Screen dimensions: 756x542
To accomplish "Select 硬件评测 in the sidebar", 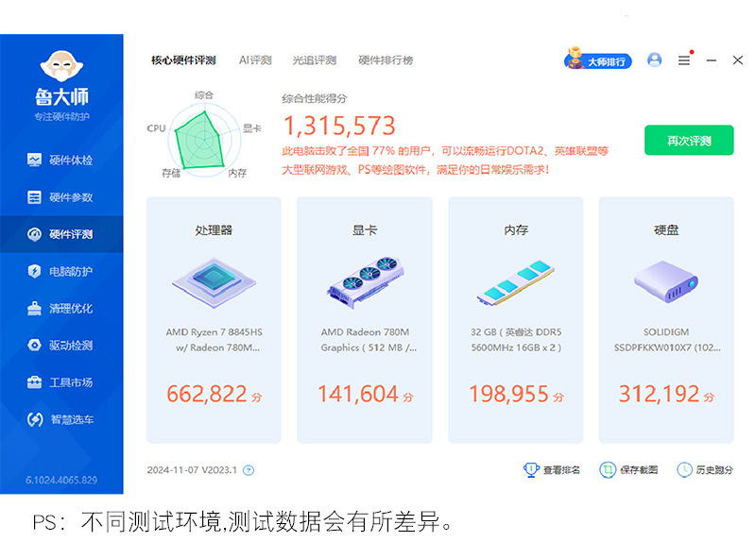I will 61,234.
